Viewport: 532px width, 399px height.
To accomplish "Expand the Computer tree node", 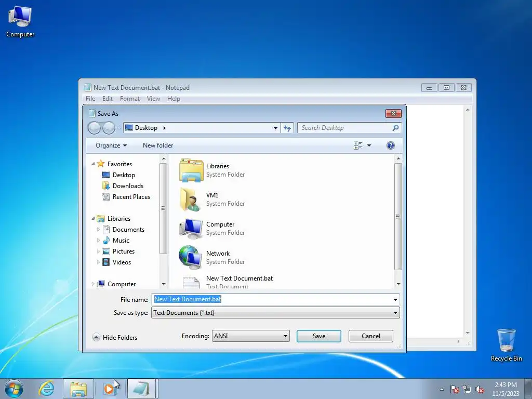I will (x=93, y=284).
